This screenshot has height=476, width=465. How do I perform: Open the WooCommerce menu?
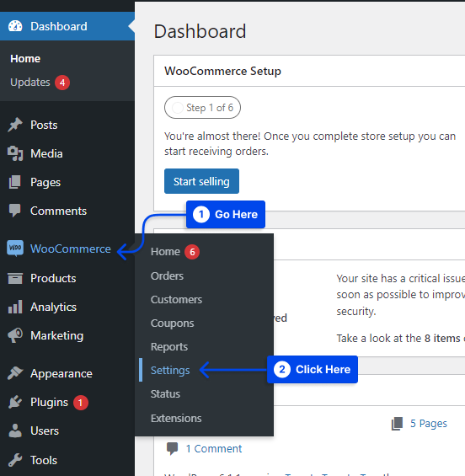(x=71, y=249)
